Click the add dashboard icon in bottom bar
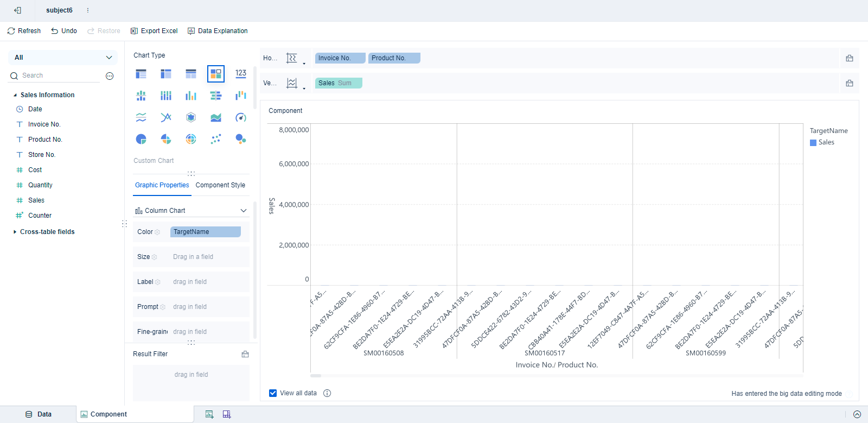The height and width of the screenshot is (423, 868). [x=227, y=414]
